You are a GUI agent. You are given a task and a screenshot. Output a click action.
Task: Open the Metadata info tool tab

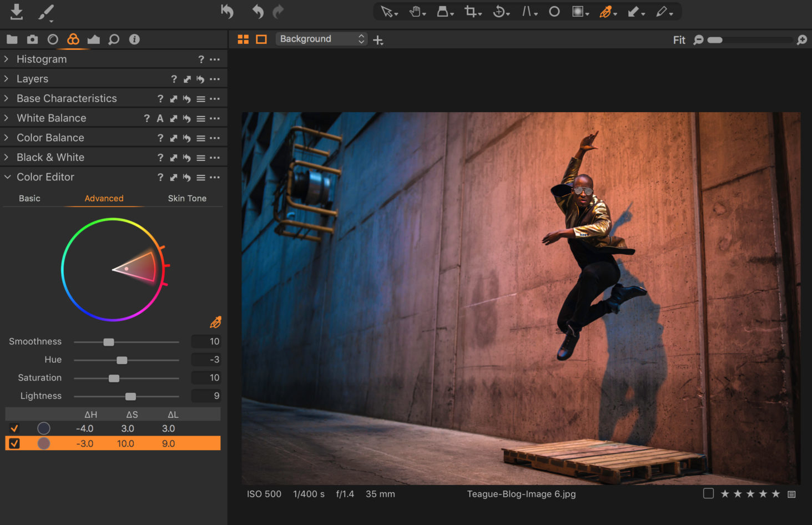(134, 39)
